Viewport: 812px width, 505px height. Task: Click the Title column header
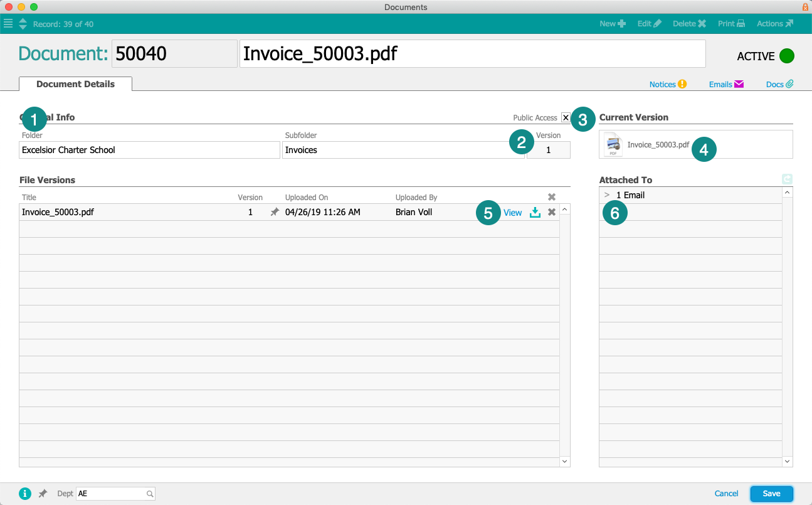click(29, 198)
